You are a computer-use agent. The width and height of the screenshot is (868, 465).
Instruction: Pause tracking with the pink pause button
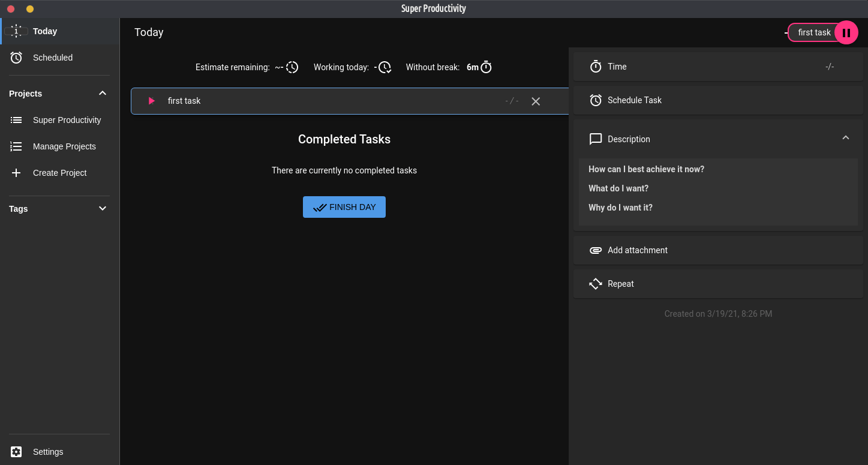(x=846, y=32)
